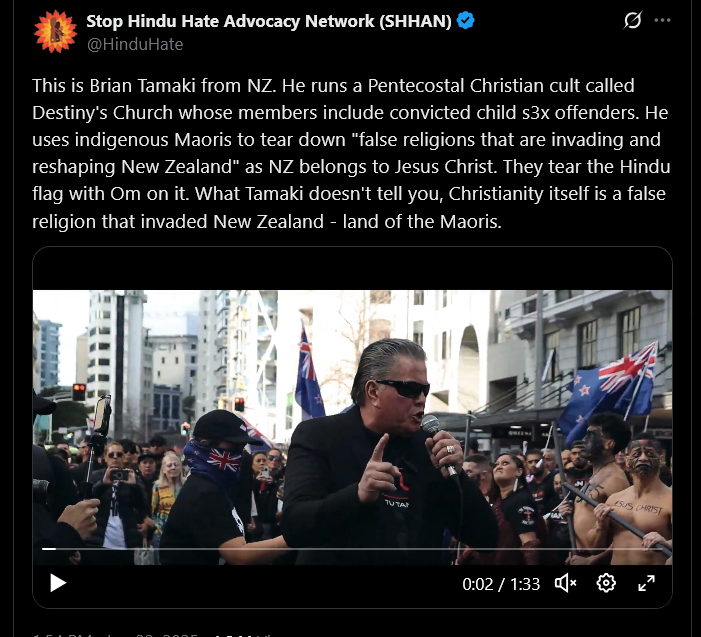
Task: Click the played portion at progress bar start
Action: [x=49, y=548]
